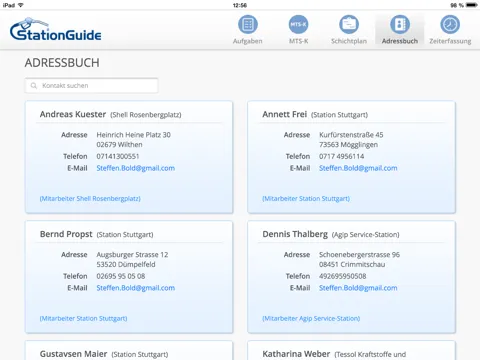Click the city line 08451 Crimmitschau
Image resolution: width=480 pixels, height=360 pixels.
(x=352, y=264)
